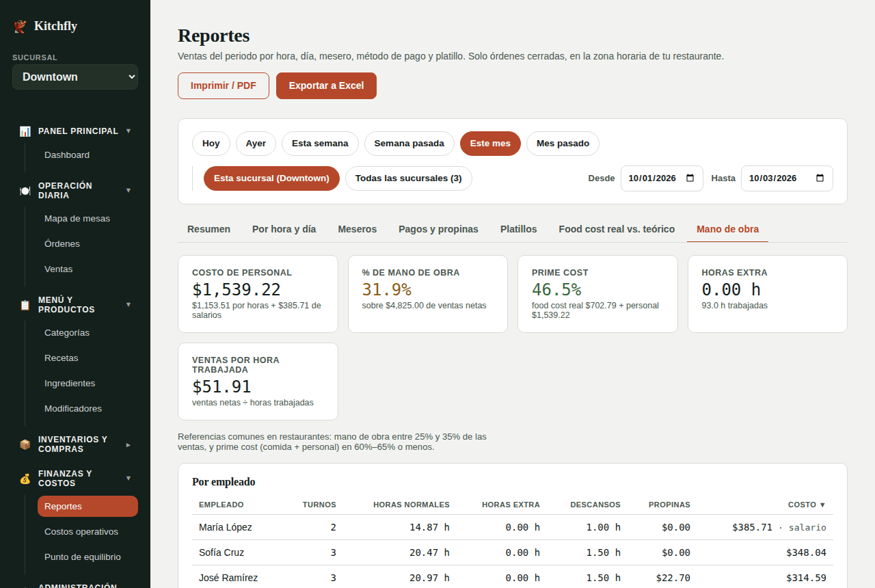Open the Sucursal Downtown dropdown
This screenshot has width=875, height=588.
coord(75,77)
